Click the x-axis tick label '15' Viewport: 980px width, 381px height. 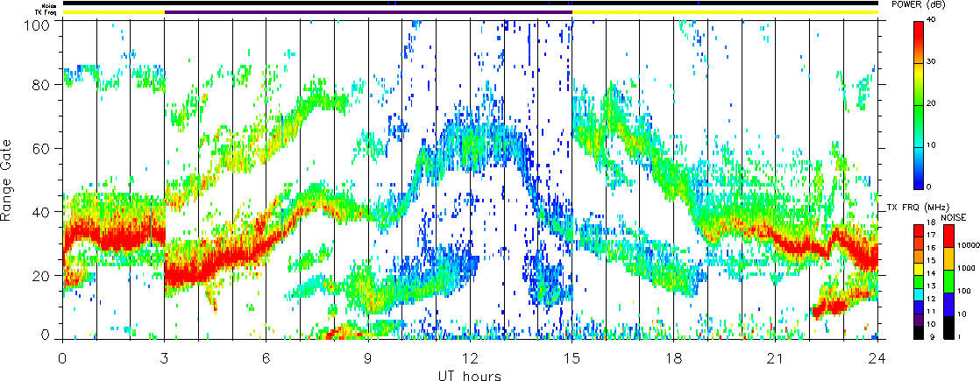(572, 359)
